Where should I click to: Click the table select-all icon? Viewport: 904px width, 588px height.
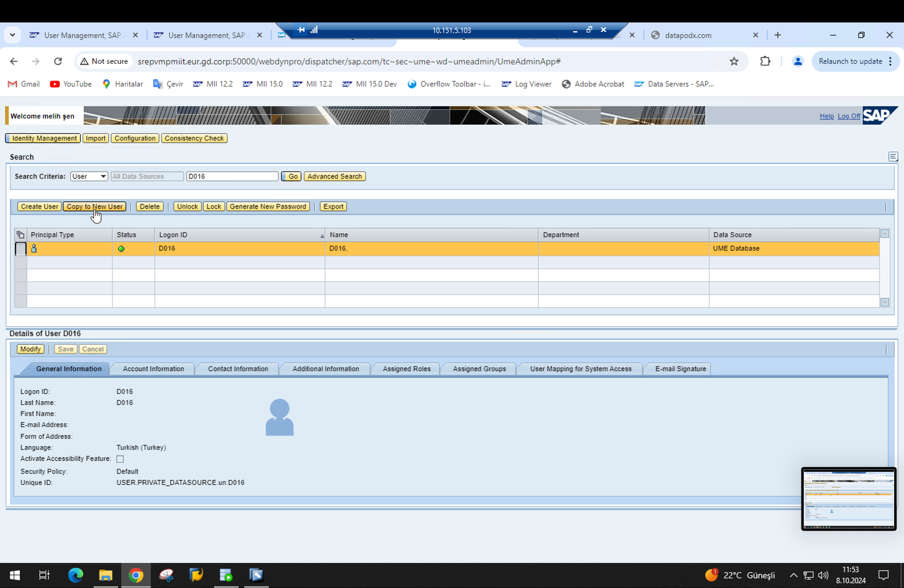point(21,235)
